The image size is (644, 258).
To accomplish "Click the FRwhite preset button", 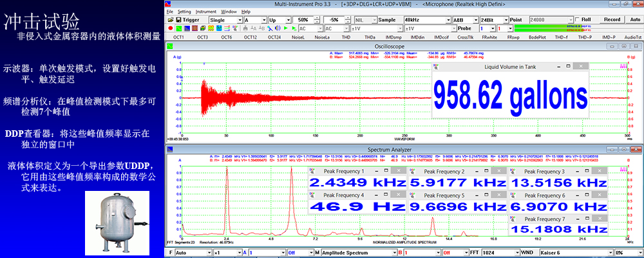I will 489,37.
